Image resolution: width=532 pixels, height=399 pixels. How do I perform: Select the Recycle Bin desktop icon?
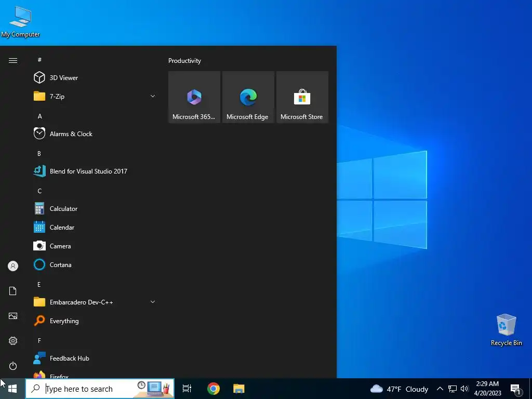coord(507,330)
